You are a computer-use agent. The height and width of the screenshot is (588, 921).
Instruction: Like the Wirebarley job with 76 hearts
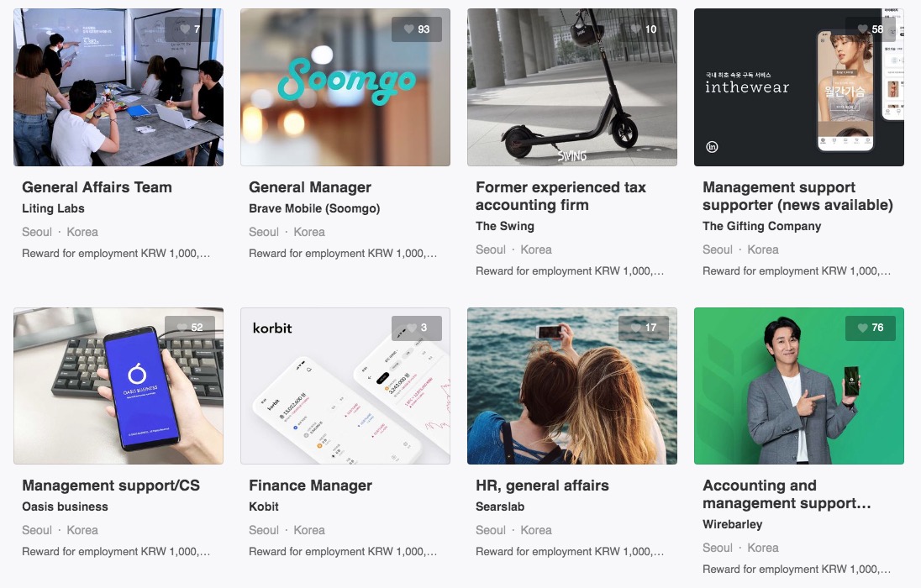870,328
